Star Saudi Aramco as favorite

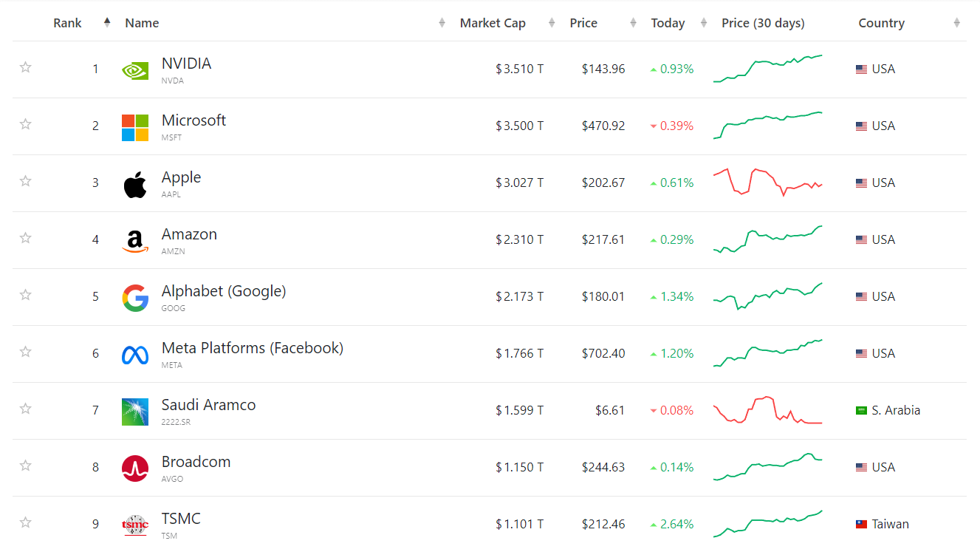tap(26, 409)
